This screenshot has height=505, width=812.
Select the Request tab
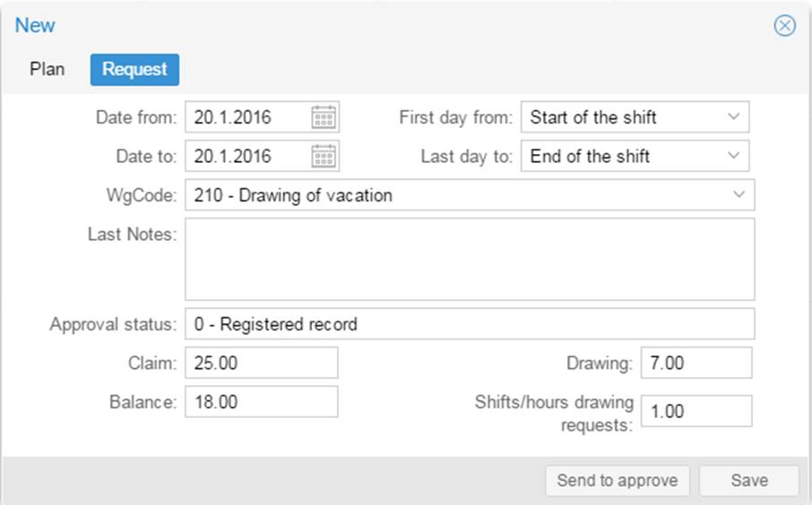pyautogui.click(x=134, y=69)
